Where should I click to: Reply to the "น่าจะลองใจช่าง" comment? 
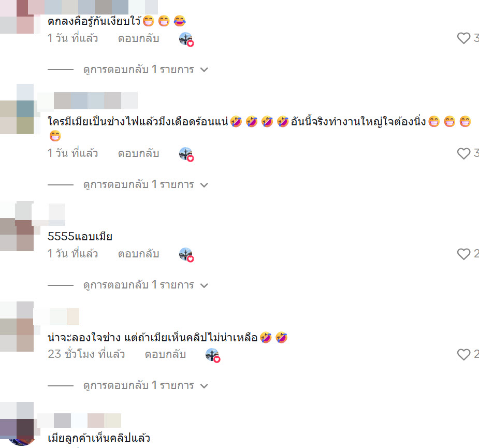tap(165, 354)
